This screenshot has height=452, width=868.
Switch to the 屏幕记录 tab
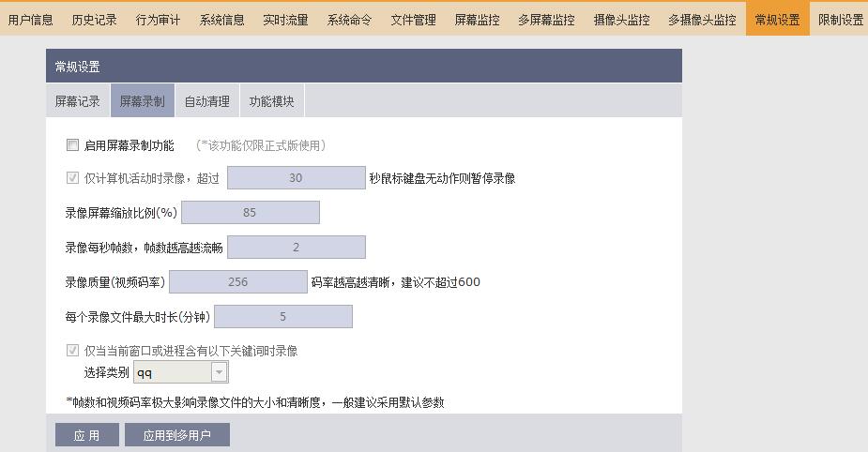click(x=78, y=101)
